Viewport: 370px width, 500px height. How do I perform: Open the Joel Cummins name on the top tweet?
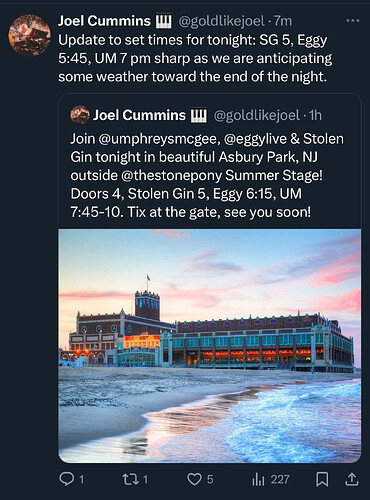coord(104,21)
